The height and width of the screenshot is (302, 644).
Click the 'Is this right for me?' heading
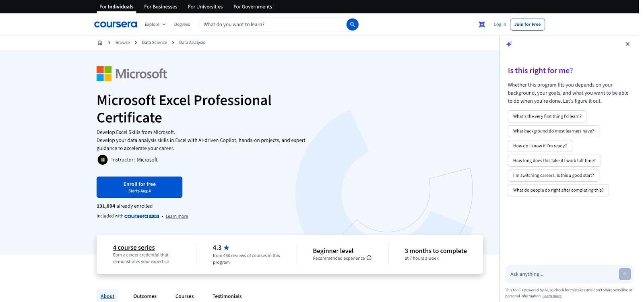(x=540, y=70)
